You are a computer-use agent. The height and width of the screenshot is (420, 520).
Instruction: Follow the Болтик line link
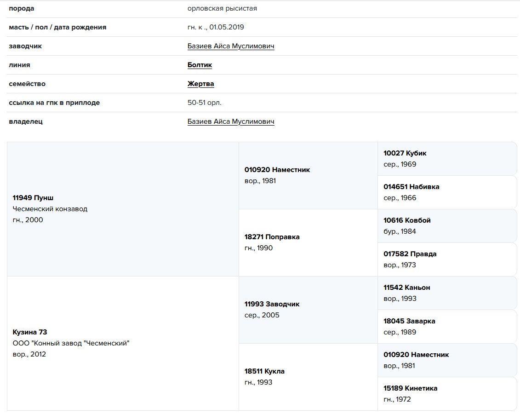pyautogui.click(x=200, y=65)
